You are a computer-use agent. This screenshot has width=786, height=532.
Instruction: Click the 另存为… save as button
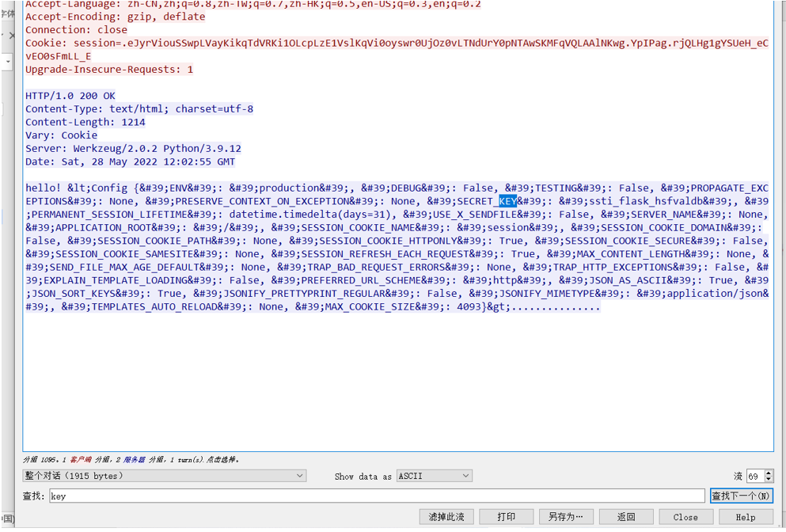click(x=566, y=517)
